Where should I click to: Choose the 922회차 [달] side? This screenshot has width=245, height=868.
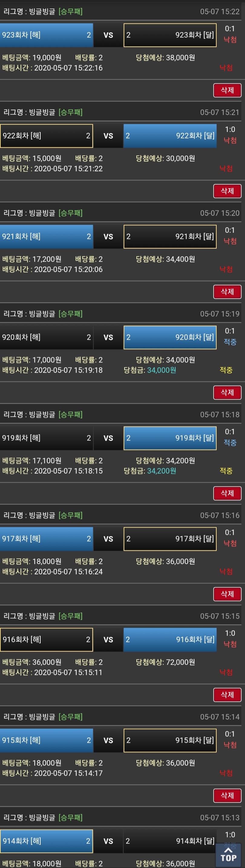click(170, 136)
